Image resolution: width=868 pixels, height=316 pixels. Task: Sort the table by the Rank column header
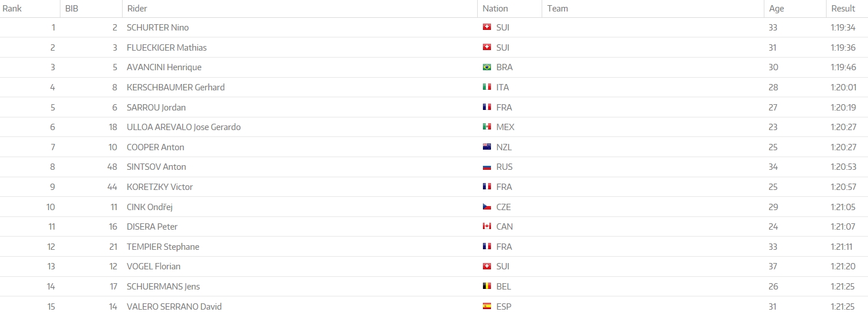coord(12,9)
